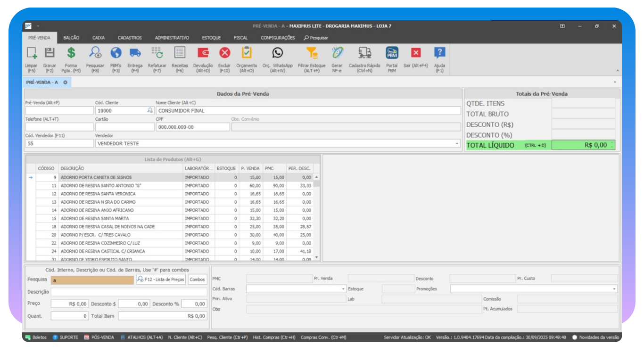Click the Gravar (F2) save icon

pyautogui.click(x=50, y=53)
